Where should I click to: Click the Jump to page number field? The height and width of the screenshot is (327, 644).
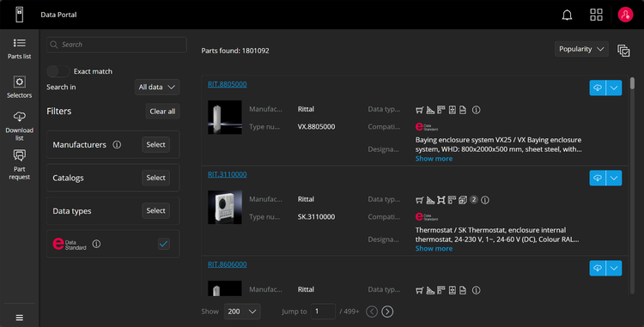(x=323, y=312)
